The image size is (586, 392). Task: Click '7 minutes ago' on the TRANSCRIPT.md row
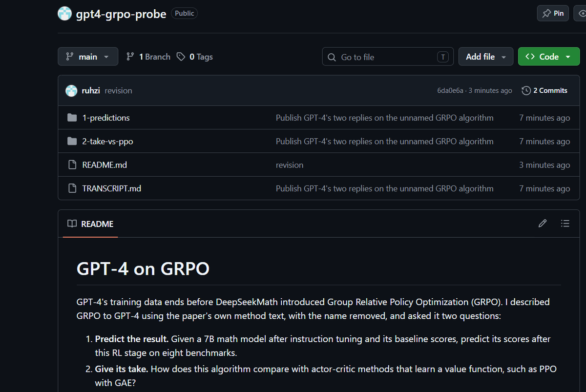pos(544,188)
